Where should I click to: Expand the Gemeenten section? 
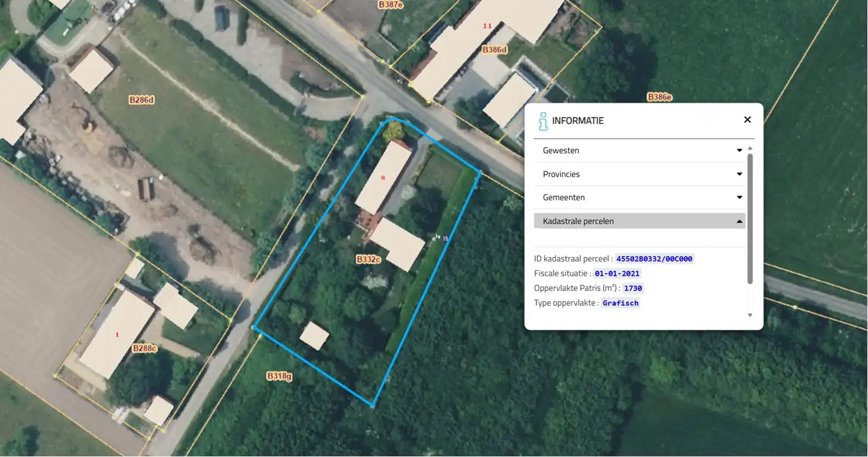640,197
